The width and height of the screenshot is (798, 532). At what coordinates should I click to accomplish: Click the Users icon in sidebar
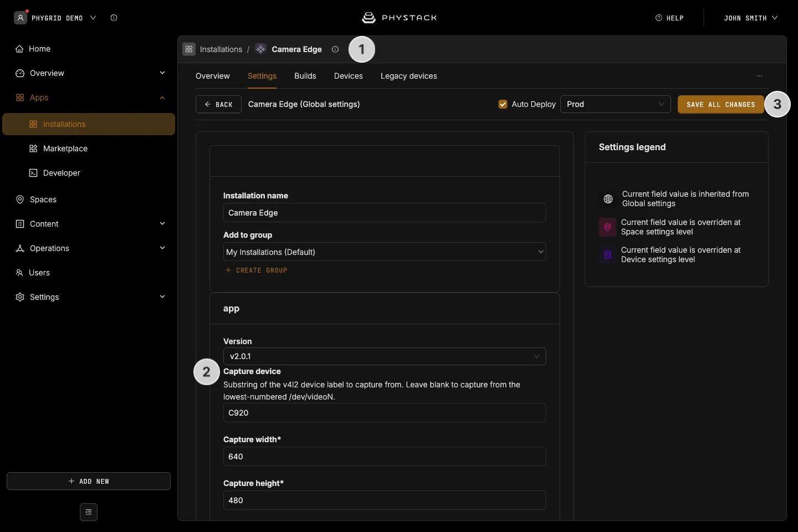19,273
